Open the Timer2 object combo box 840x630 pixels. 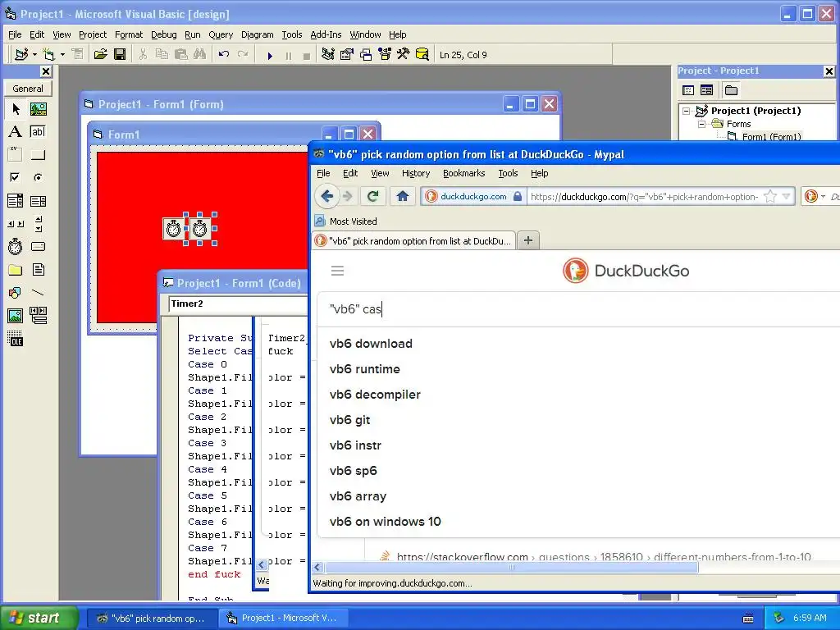[x=238, y=304]
